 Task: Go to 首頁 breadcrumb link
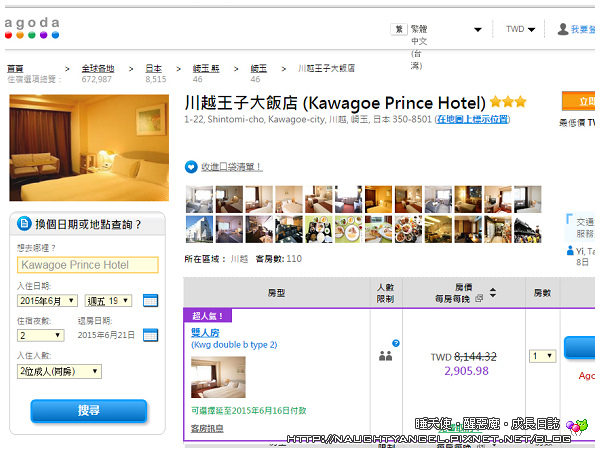point(15,68)
